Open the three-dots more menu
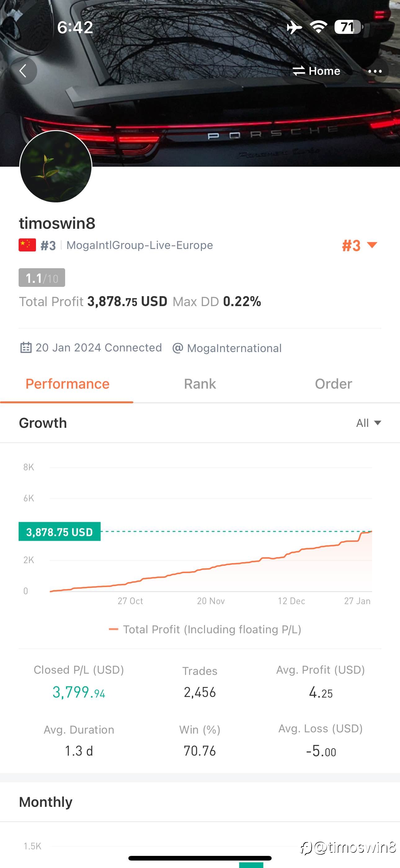The height and width of the screenshot is (868, 400). click(x=375, y=71)
